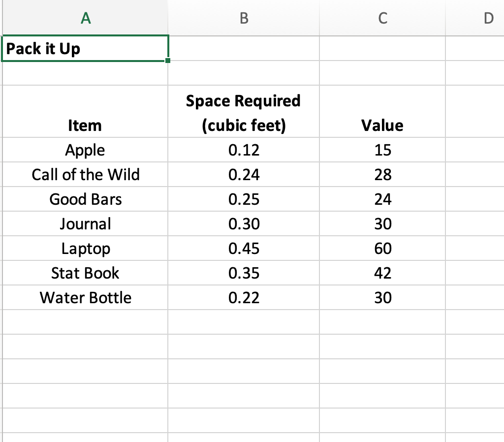Screen dimensions: 504x442
Task: Click the 0.30 space value for Journal
Action: (244, 224)
